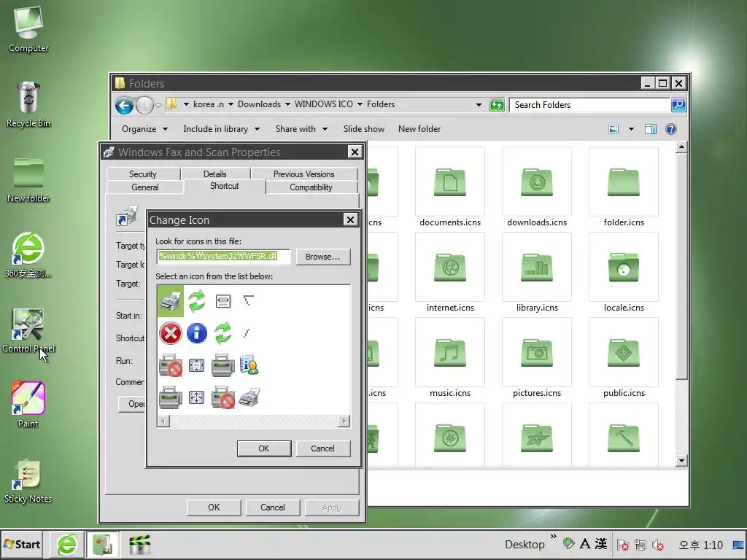Open the Recycle Bin desktop icon

click(28, 105)
